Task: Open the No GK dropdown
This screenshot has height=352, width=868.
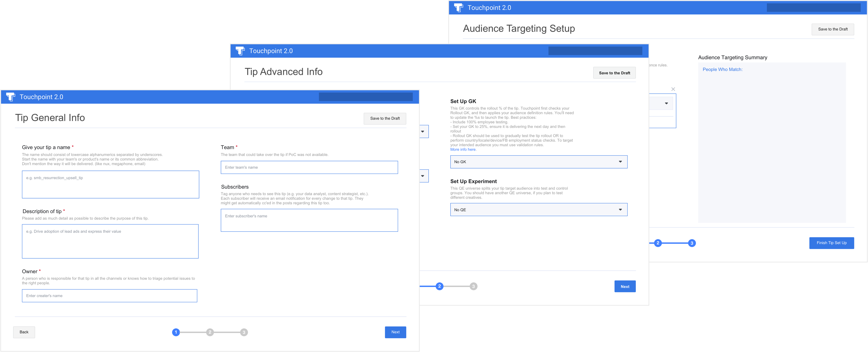Action: point(538,162)
